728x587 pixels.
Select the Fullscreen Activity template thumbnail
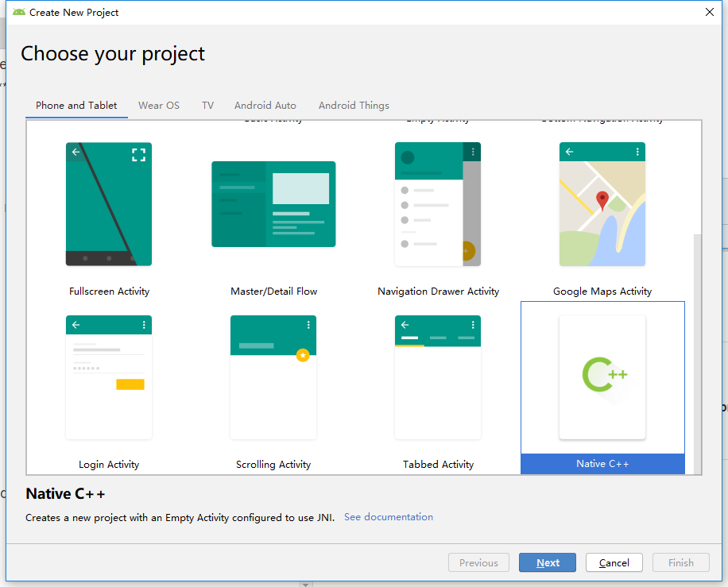109,204
